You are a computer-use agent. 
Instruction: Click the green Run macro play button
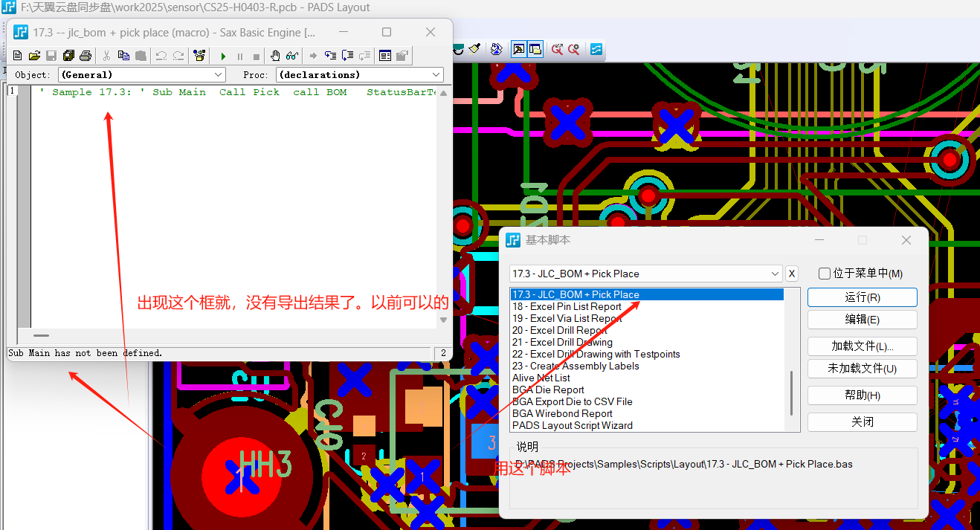tap(223, 56)
